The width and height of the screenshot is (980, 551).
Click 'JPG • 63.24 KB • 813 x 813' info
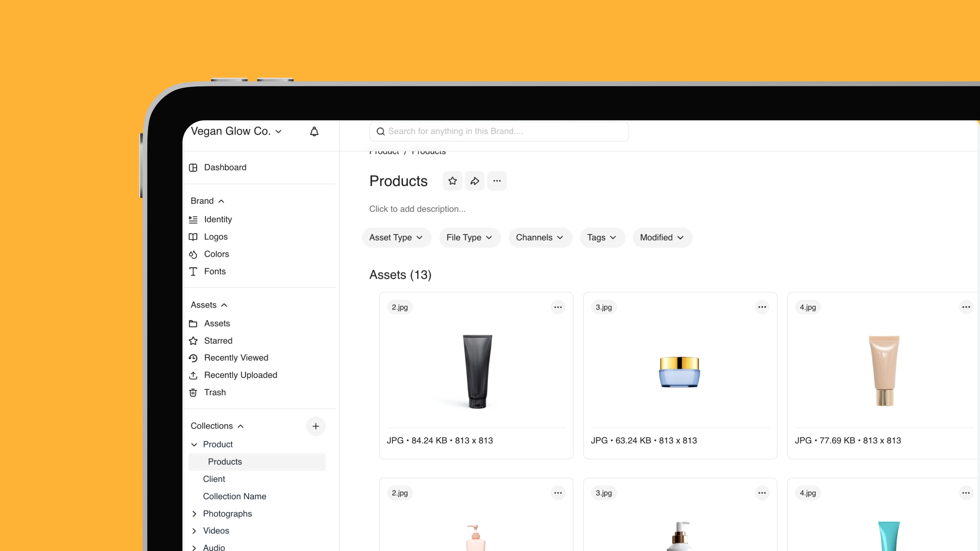click(644, 441)
